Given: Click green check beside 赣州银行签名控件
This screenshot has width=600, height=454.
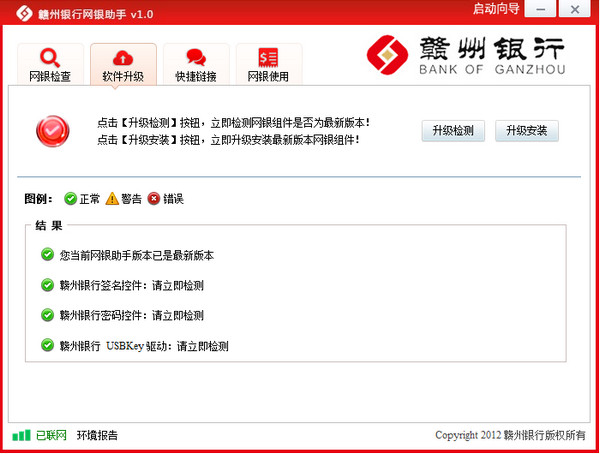Looking at the screenshot, I should click(x=47, y=285).
